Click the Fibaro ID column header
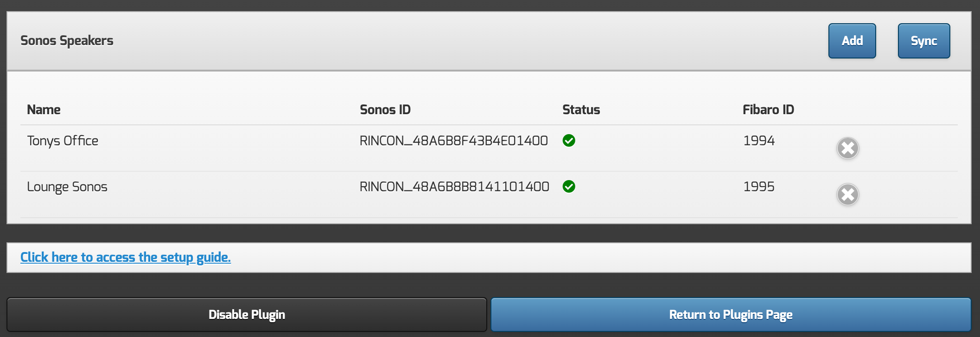Viewport: 980px width, 337px height. click(x=768, y=110)
